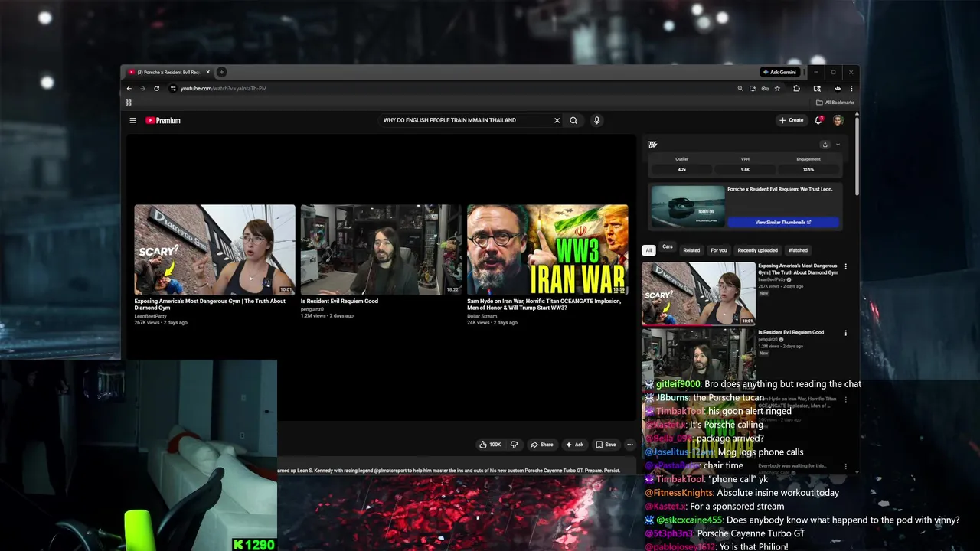Click View Similar Thumbnails button
980x551 pixels.
783,222
